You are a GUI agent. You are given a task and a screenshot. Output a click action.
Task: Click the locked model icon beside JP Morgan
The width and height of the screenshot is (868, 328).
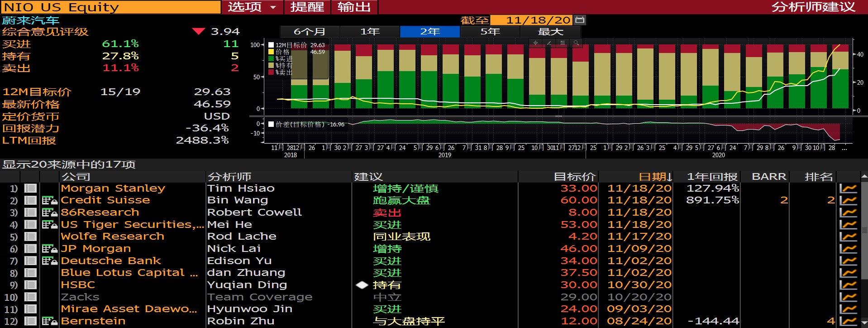[x=49, y=248]
